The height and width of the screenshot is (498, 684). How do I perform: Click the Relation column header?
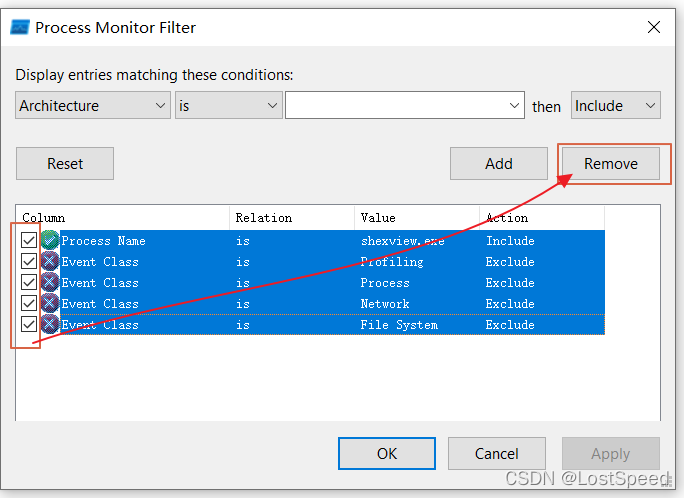[x=292, y=218]
